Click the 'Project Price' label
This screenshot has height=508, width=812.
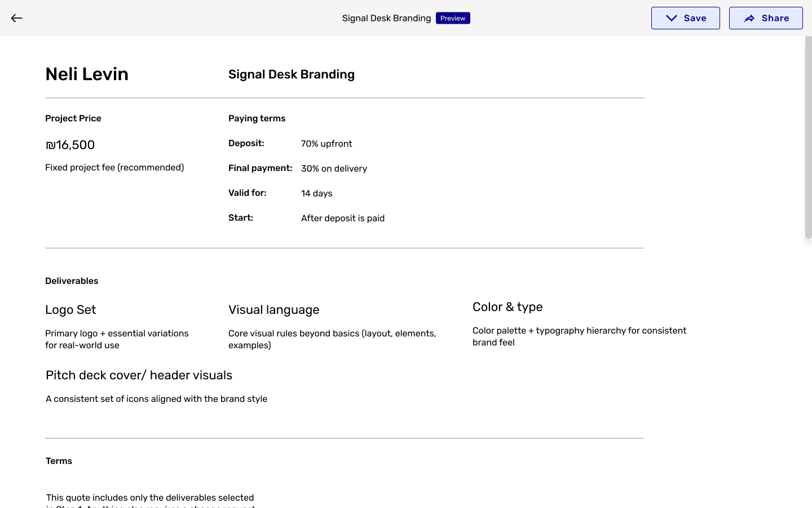73,119
